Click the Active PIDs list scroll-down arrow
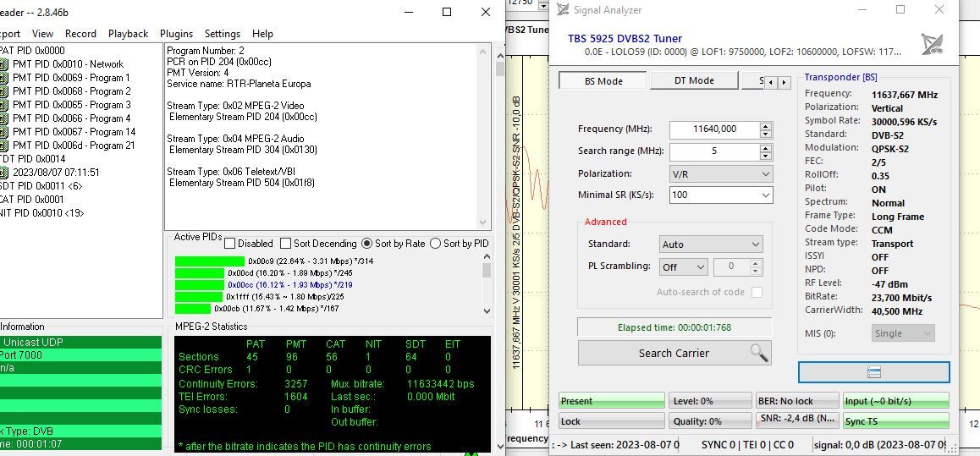 [487, 310]
